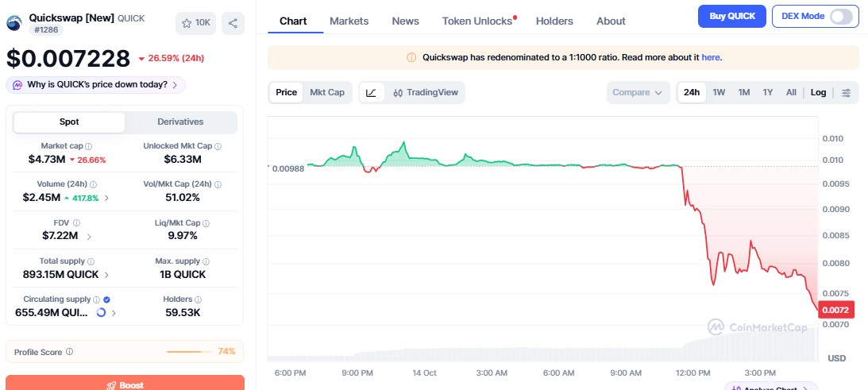Open the Markets tab
The height and width of the screenshot is (390, 868).
(x=349, y=21)
